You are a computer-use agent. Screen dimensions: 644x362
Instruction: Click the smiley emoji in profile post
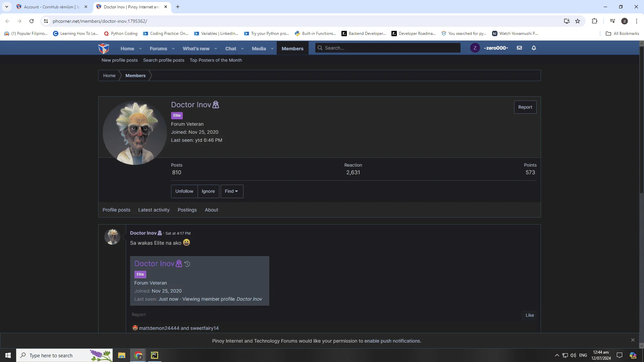(x=186, y=242)
